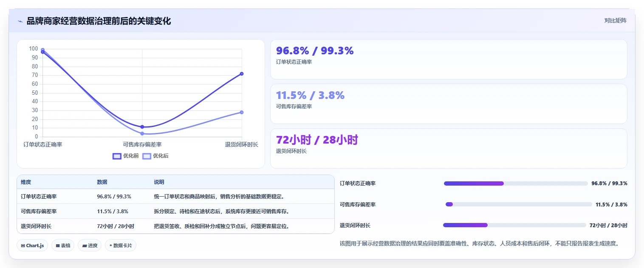Image resolution: width=644 pixels, height=268 pixels.
Task: Click the 订单状态正确率 progress bar
Action: click(x=516, y=183)
